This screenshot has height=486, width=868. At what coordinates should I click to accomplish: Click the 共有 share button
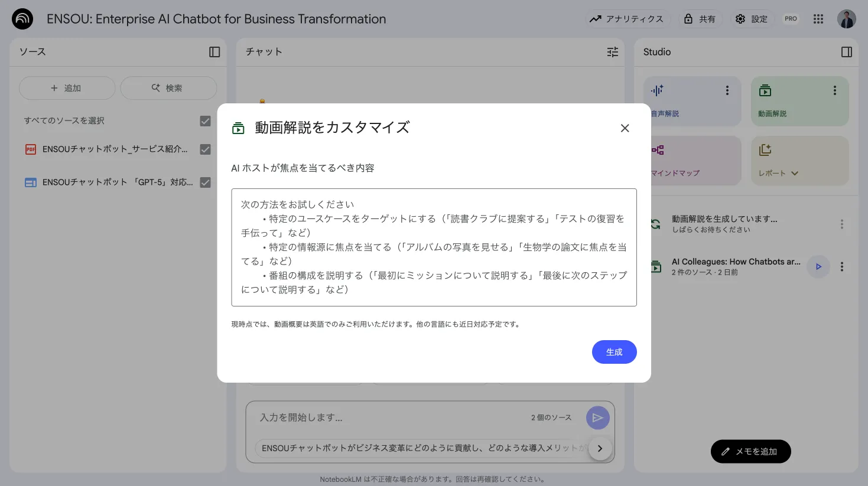coord(700,19)
